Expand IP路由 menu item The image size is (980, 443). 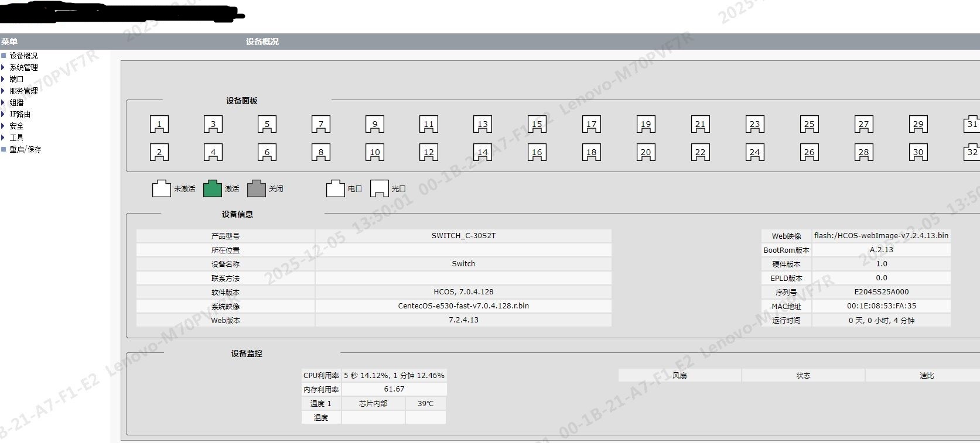(x=20, y=114)
